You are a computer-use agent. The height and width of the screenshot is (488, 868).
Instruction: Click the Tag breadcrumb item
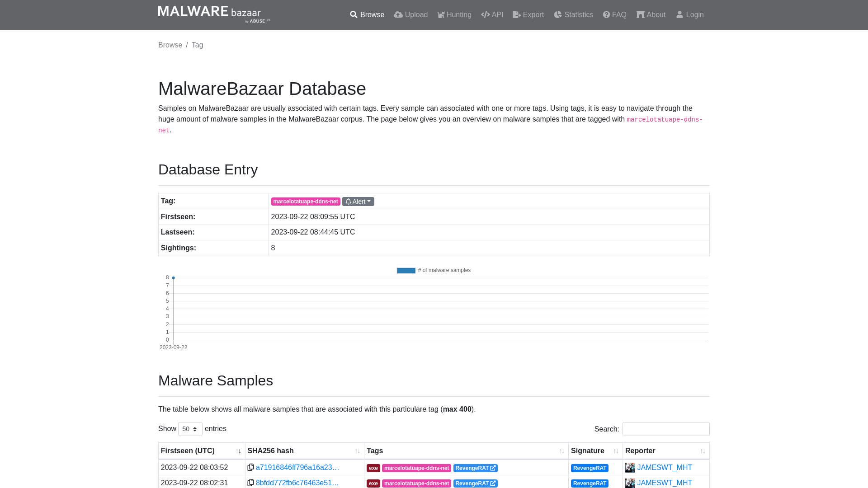click(197, 45)
